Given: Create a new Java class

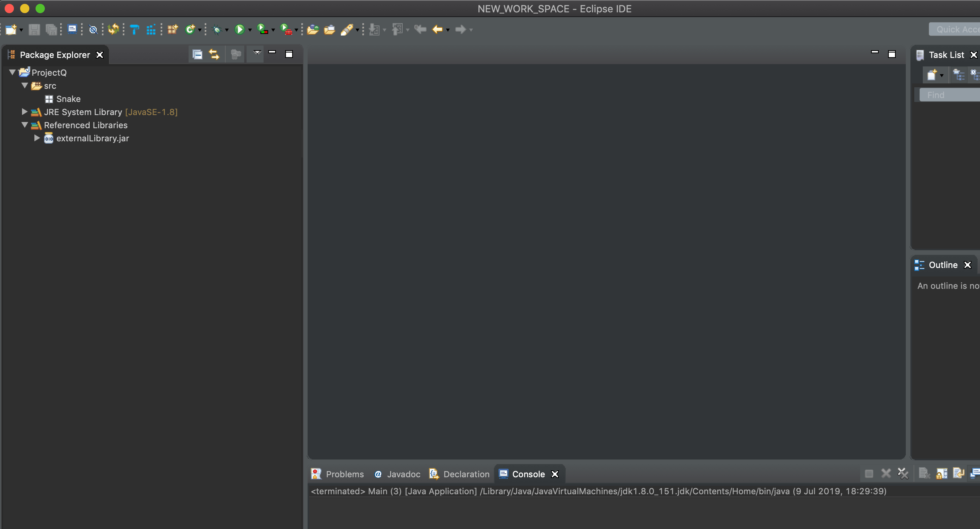Looking at the screenshot, I should pyautogui.click(x=191, y=29).
